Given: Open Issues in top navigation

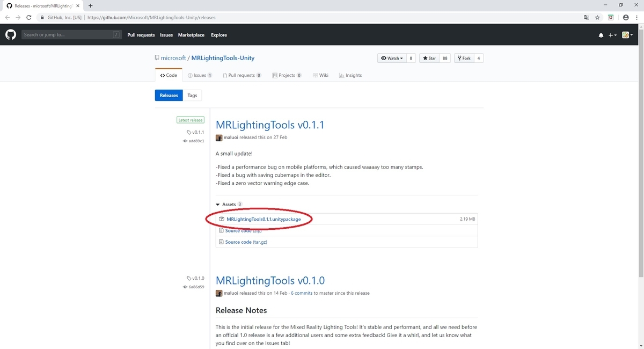Looking at the screenshot, I should 166,35.
